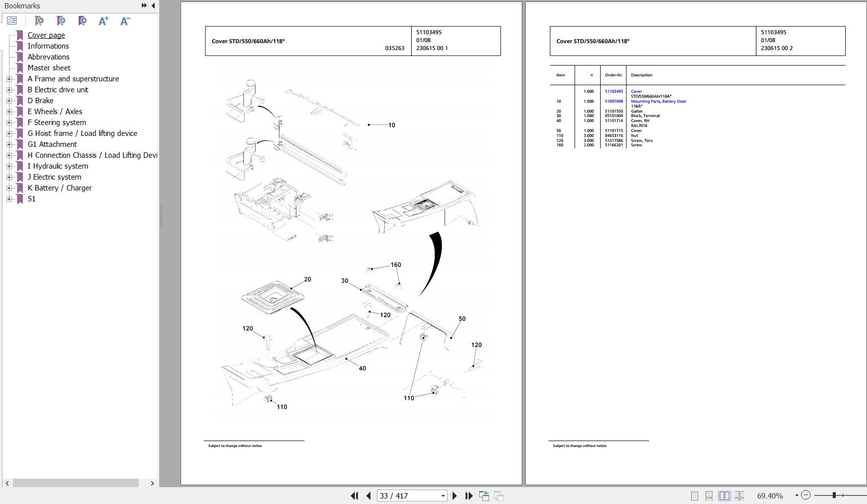This screenshot has width=867, height=504.
Task: Open the page number dropdown
Action: 443,496
